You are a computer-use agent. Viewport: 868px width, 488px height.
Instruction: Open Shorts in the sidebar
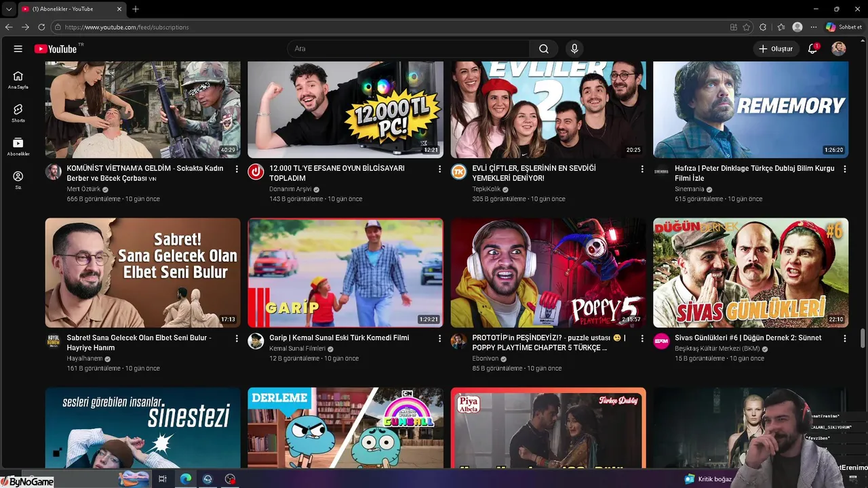18,113
